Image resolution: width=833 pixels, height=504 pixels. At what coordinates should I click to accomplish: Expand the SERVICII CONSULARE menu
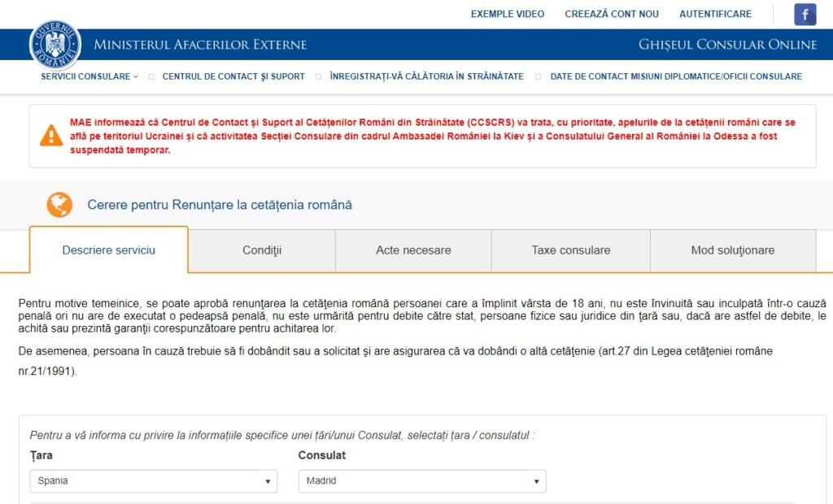click(x=89, y=76)
